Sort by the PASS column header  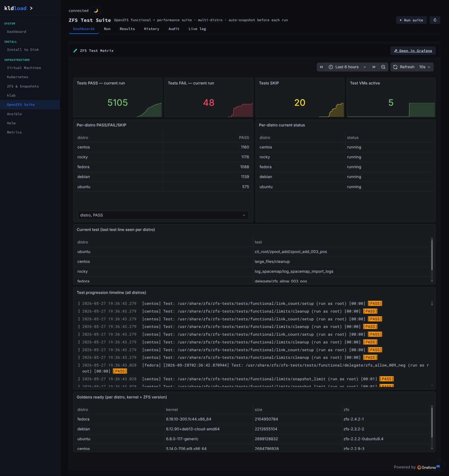(244, 138)
